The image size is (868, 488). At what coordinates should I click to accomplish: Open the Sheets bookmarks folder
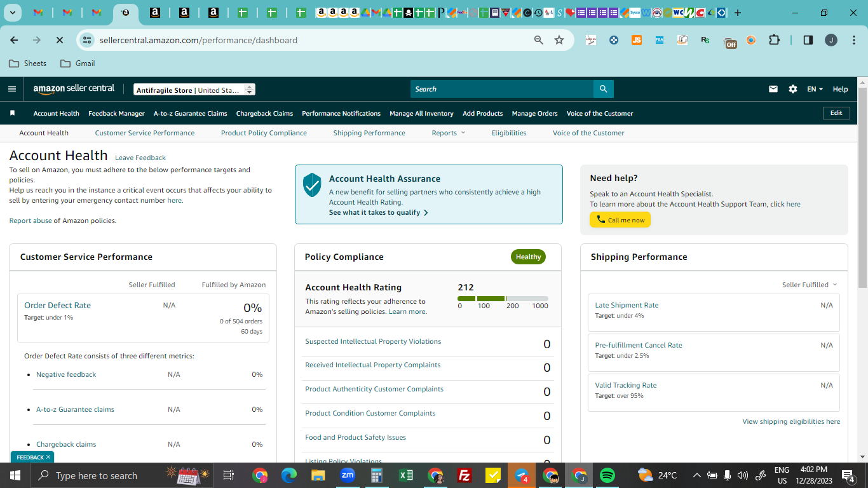point(28,63)
